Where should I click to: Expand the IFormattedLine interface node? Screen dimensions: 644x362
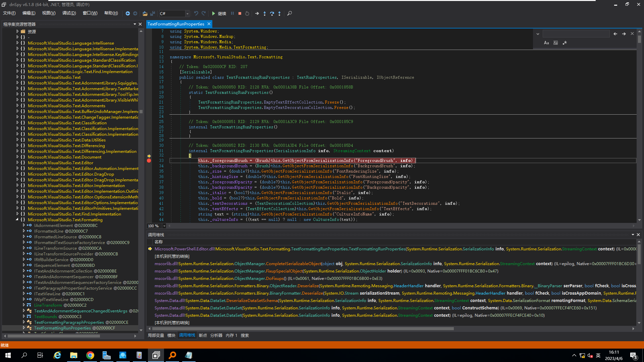(x=24, y=231)
